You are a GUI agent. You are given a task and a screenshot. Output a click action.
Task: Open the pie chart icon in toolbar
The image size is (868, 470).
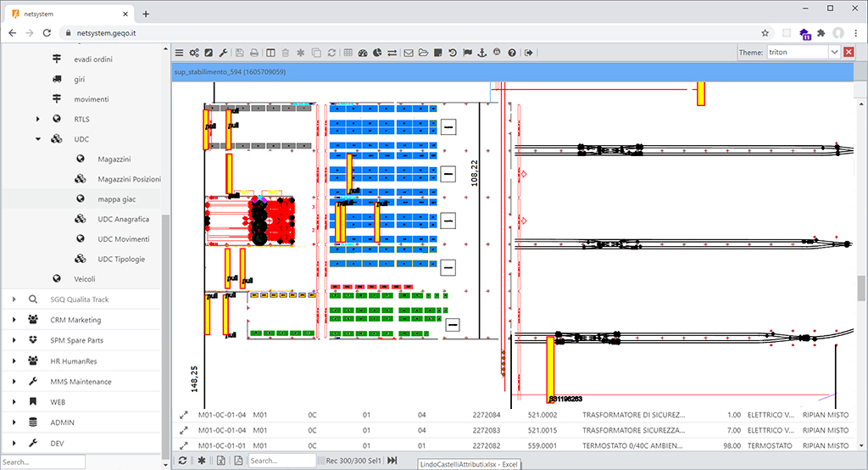[x=377, y=53]
